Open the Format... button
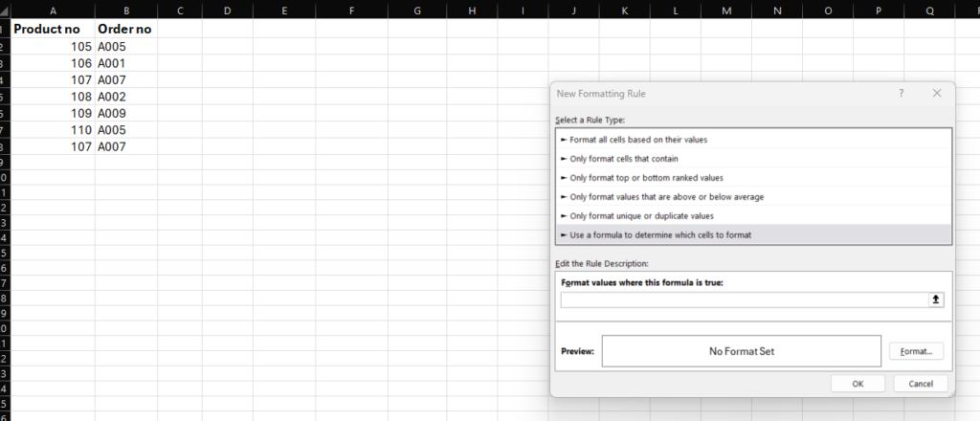The image size is (980, 421). click(x=916, y=352)
